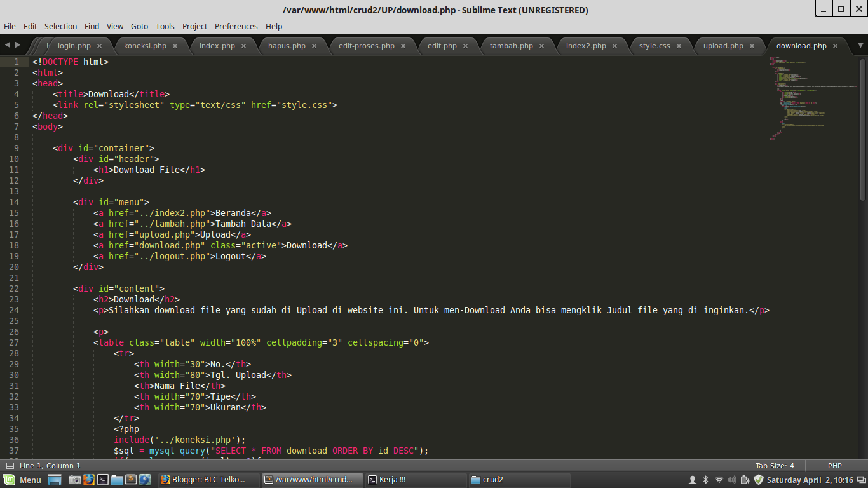This screenshot has width=868, height=488.
Task: Close the index.php tab
Action: click(243, 46)
